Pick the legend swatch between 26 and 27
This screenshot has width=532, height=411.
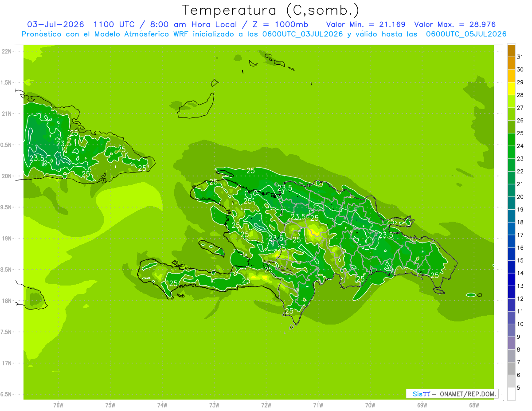[x=511, y=114]
